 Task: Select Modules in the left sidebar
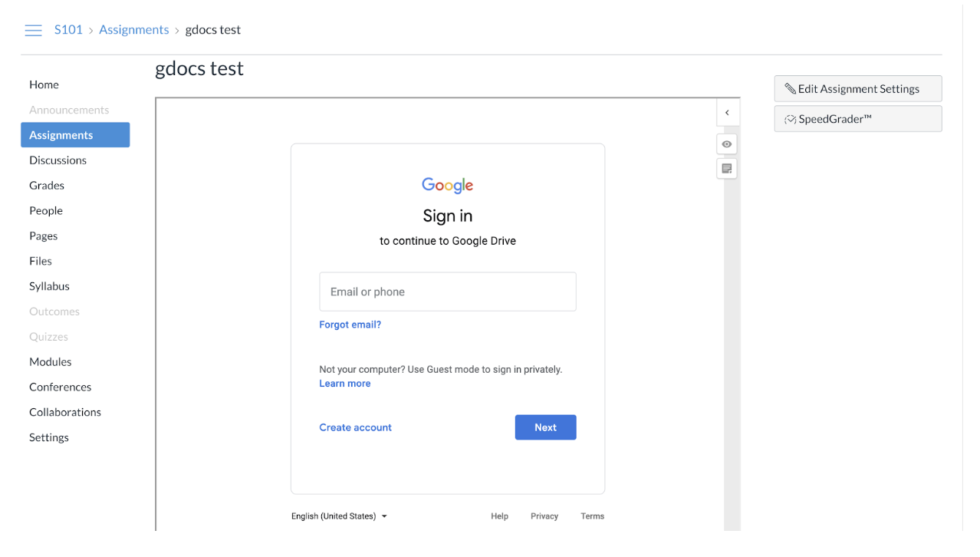tap(51, 362)
